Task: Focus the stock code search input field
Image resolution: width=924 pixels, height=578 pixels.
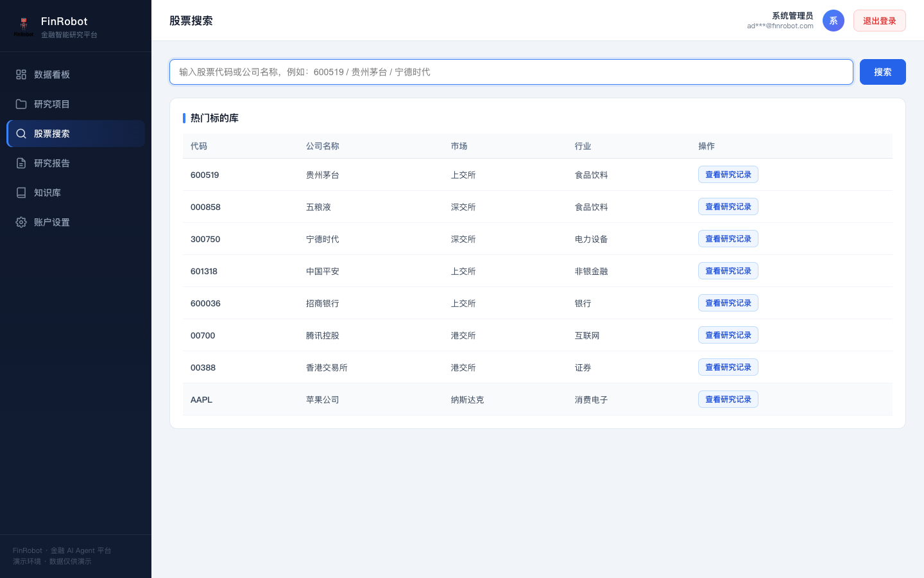Action: 511,72
